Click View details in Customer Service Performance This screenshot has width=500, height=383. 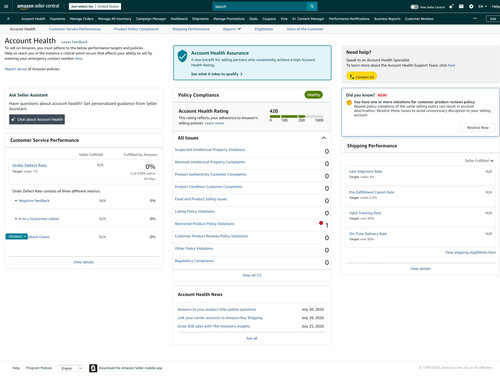(x=84, y=262)
